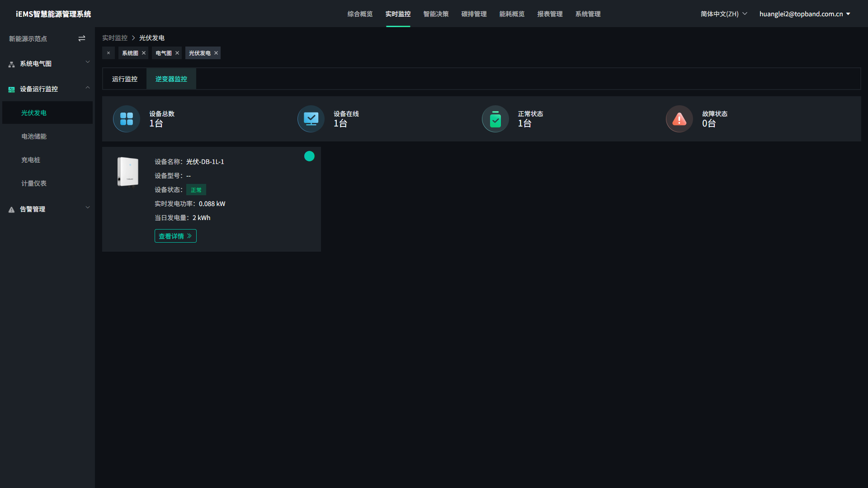Viewport: 868px width, 488px height.
Task: Click the inverter device thumbnail image
Action: pyautogui.click(x=128, y=172)
